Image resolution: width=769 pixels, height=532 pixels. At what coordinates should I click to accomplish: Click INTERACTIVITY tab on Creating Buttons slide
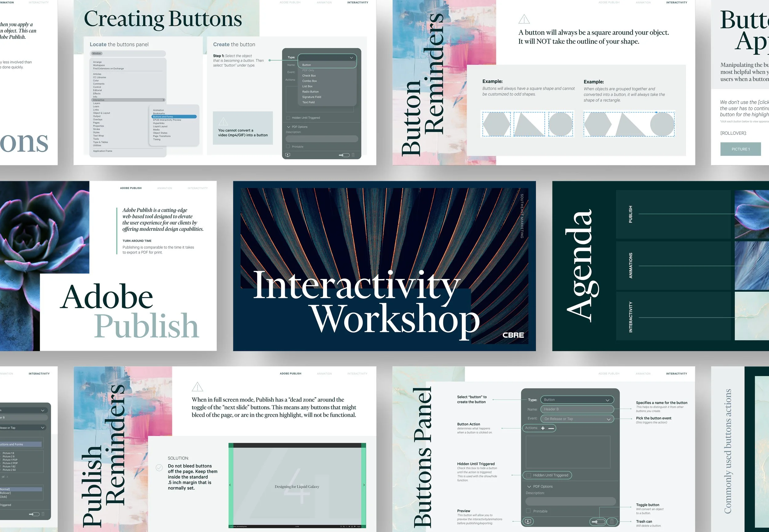(358, 3)
